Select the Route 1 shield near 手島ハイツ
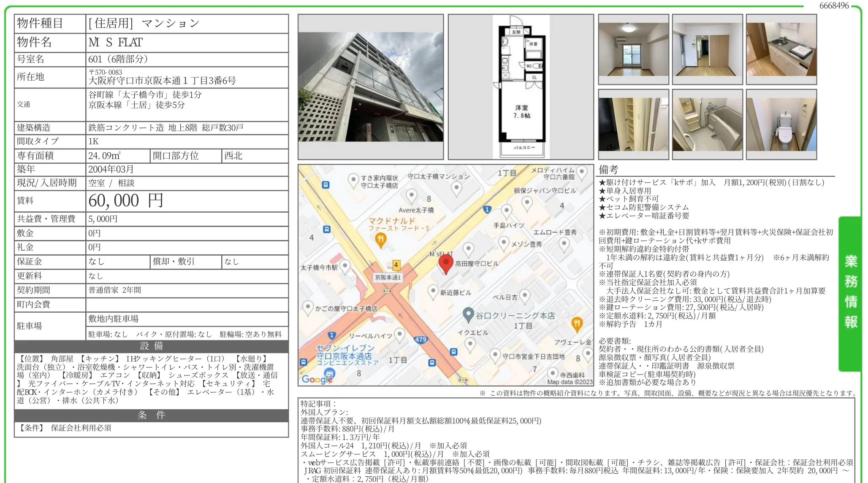 [487, 209]
